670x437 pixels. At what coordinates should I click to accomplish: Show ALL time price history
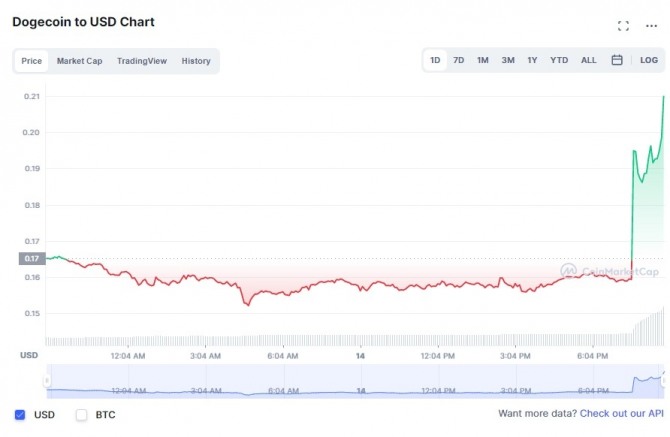tap(589, 60)
